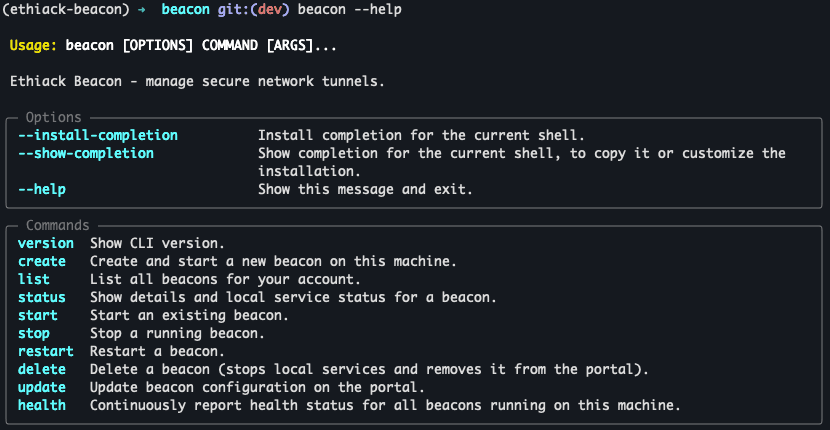
Task: Select the health command
Action: pos(42,406)
